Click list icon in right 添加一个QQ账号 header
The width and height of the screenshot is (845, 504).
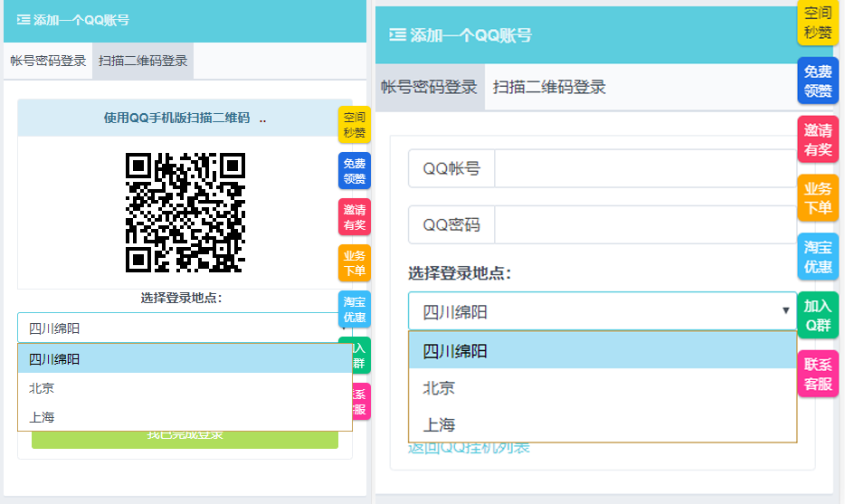[398, 35]
